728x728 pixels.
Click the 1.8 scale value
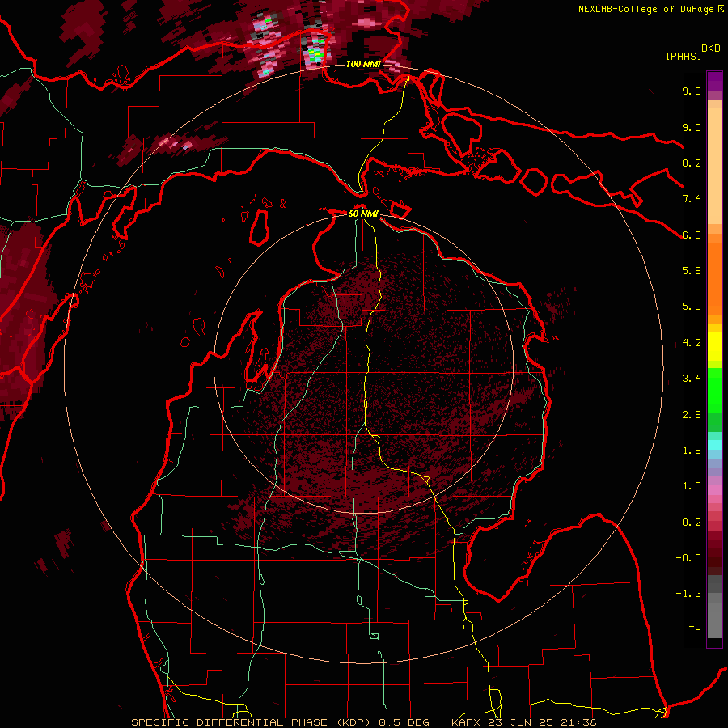692,451
